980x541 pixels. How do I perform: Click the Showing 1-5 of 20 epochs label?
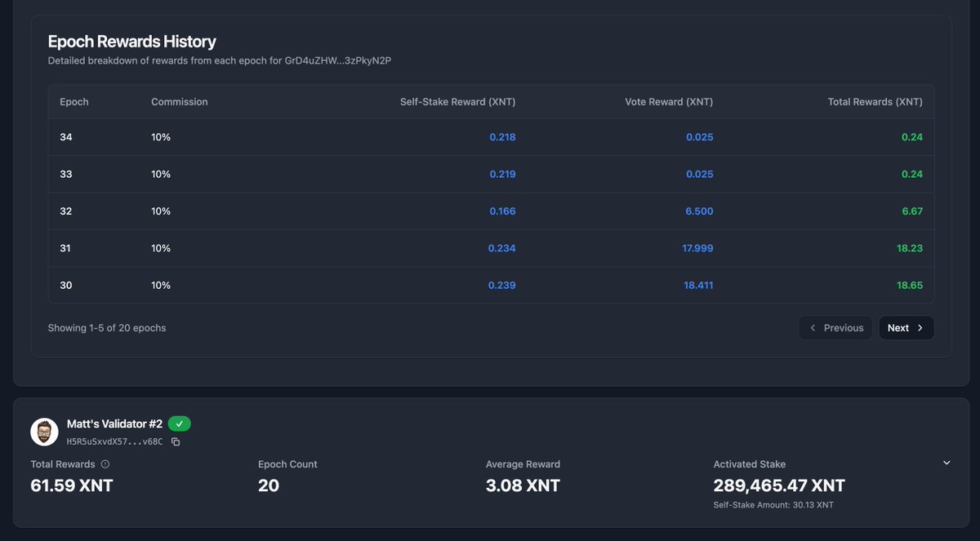pyautogui.click(x=107, y=328)
